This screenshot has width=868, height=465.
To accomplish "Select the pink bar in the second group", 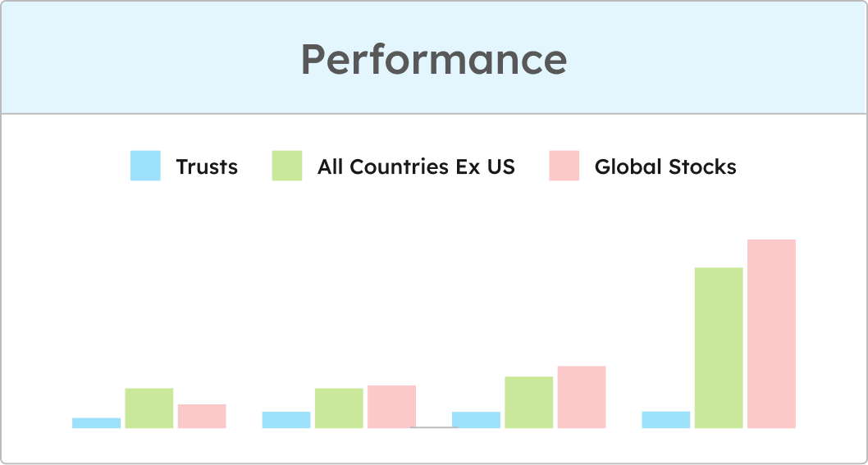I will pos(391,407).
